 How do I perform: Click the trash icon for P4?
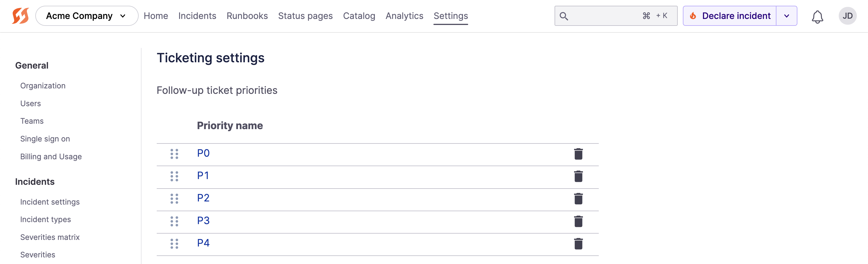[x=578, y=243]
